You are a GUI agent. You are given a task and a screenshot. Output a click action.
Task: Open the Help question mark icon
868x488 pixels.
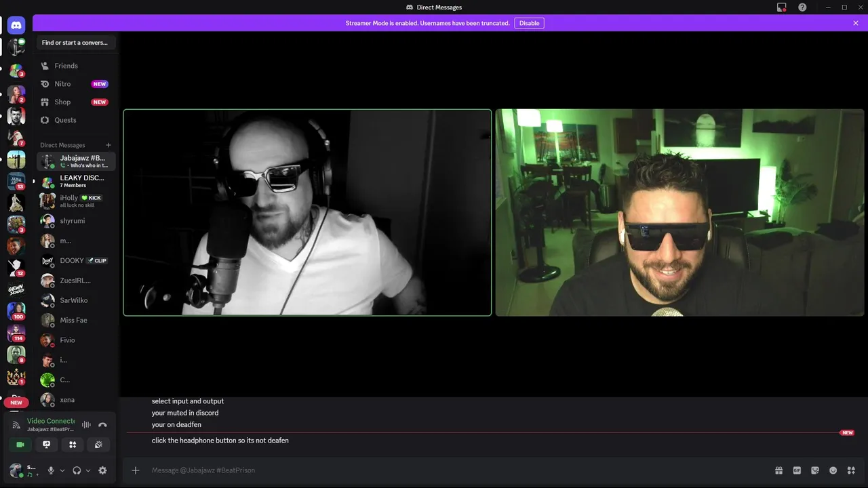pos(803,7)
